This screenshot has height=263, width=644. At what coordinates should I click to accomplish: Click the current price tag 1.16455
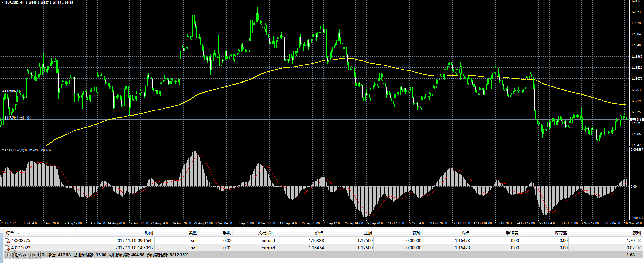[x=636, y=120]
